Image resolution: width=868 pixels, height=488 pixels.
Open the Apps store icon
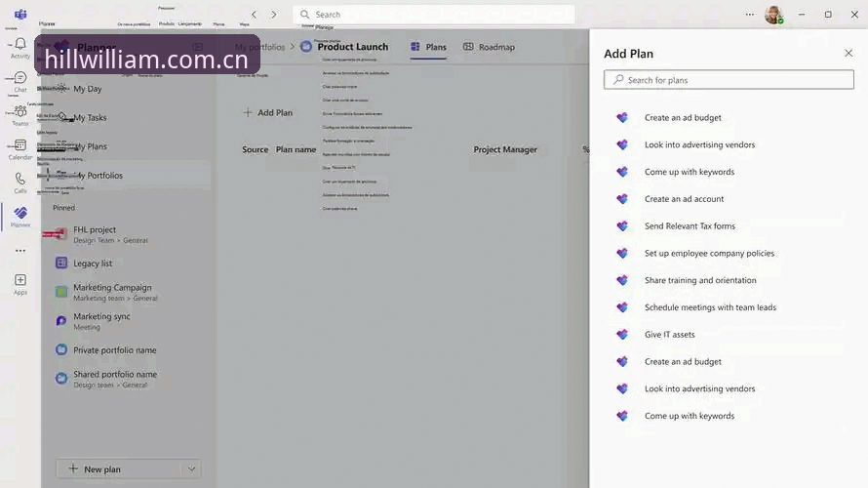tap(20, 284)
